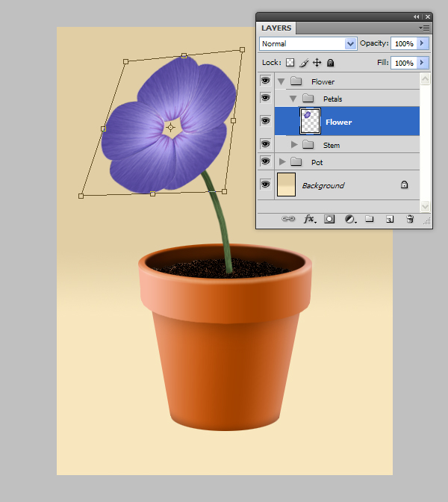Click the delete layer trash icon
This screenshot has width=448, height=502.
point(409,220)
